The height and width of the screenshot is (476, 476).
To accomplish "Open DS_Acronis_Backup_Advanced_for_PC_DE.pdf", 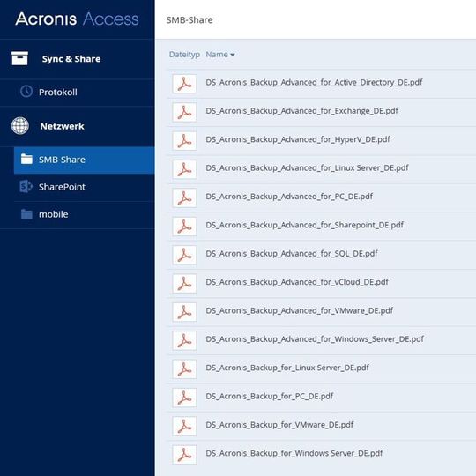I will 289,197.
